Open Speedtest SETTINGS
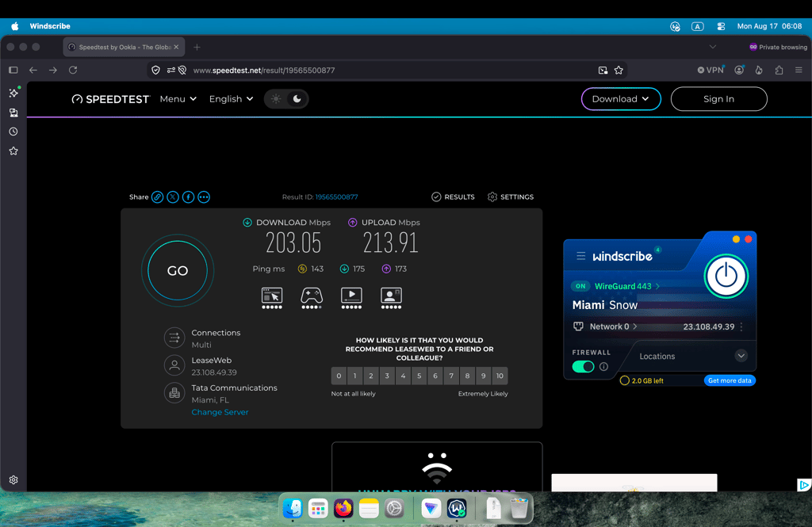The height and width of the screenshot is (527, 812). [511, 197]
